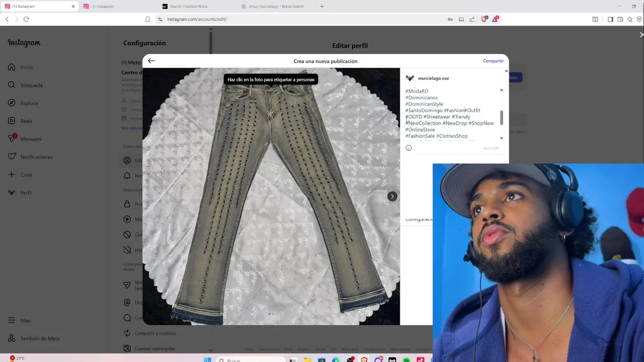Show next photo with the carousel arrow
Viewport: 644px width, 362px height.
(392, 197)
